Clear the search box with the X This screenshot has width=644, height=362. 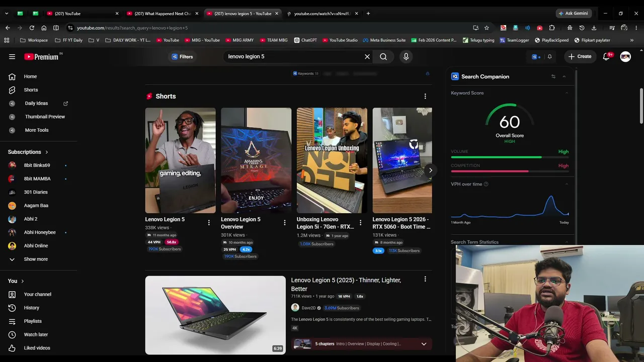click(x=367, y=57)
